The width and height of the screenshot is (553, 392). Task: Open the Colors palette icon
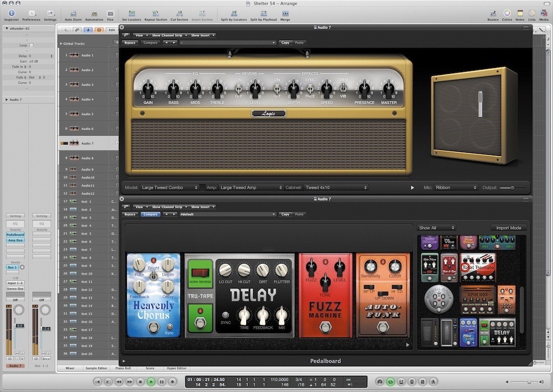[x=507, y=13]
